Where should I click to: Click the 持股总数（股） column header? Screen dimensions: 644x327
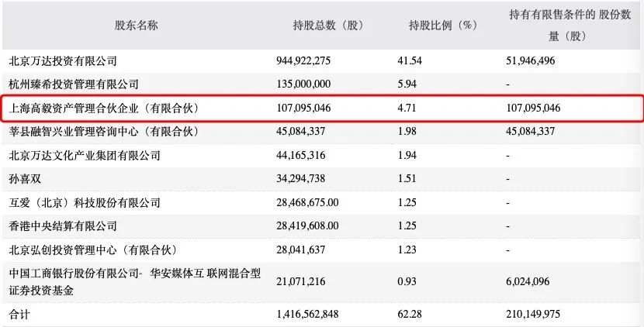tap(328, 26)
